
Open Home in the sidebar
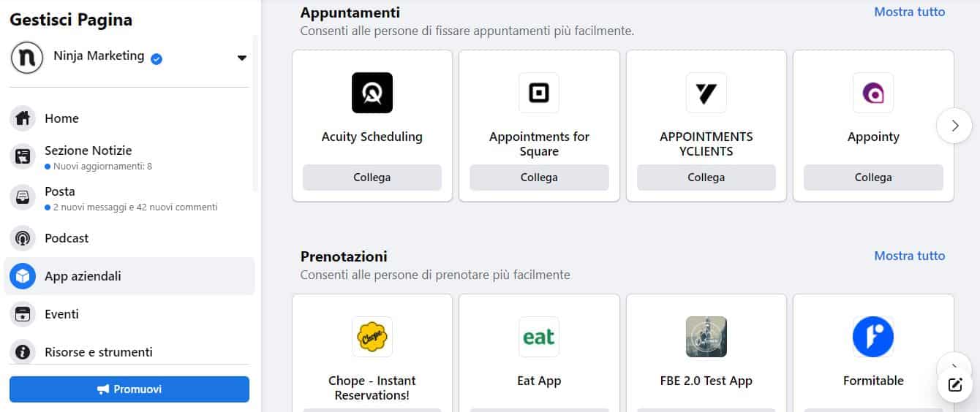tap(61, 118)
